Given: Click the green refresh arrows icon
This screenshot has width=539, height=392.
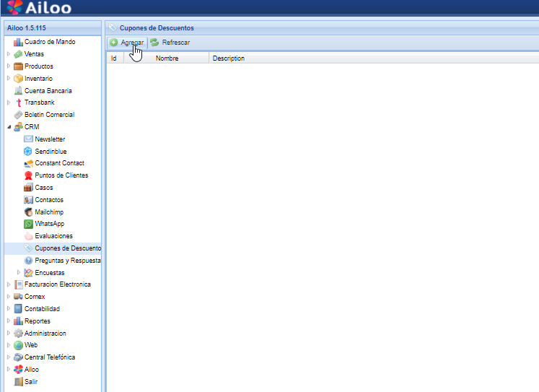Looking at the screenshot, I should click(154, 43).
